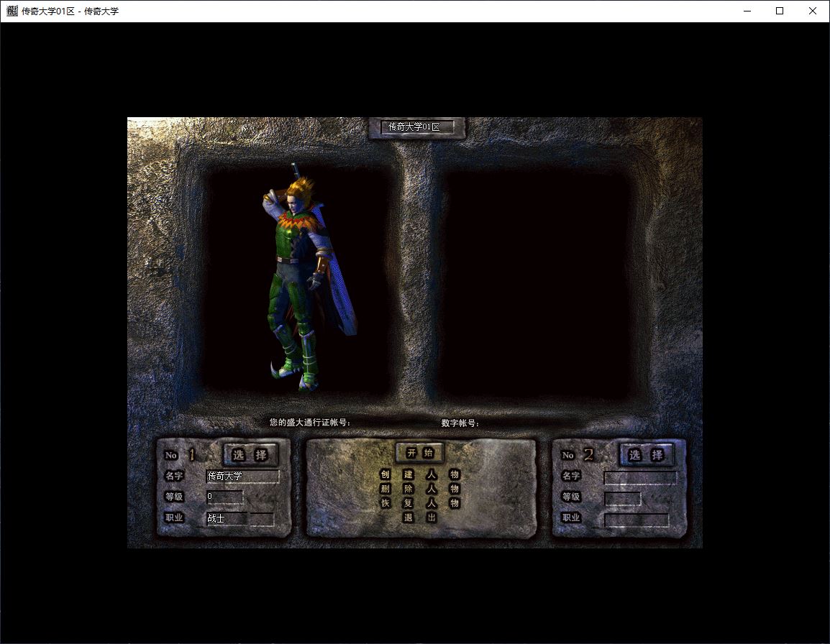Click the 盛大通行证帐号 account label
This screenshot has width=830, height=644.
click(x=310, y=423)
